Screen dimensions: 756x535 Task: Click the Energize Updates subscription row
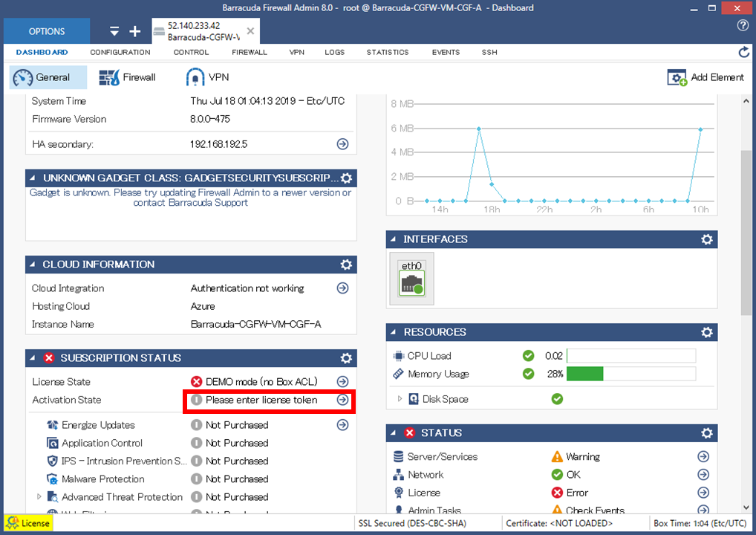tap(192, 425)
